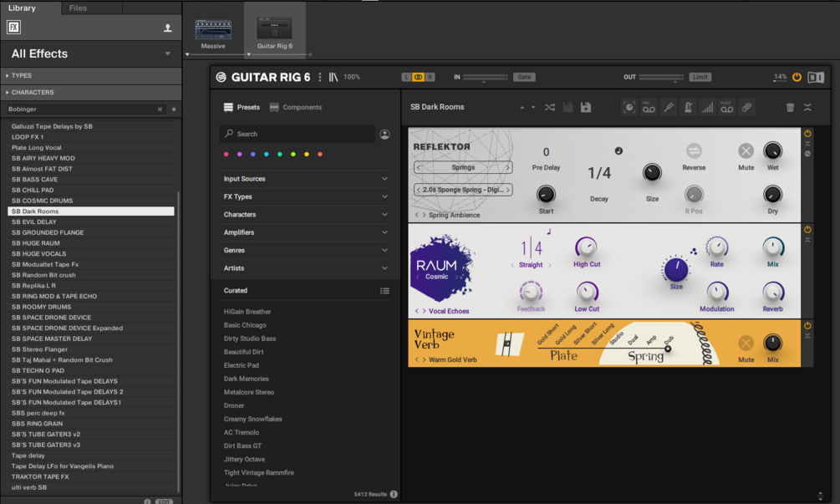The width and height of the screenshot is (840, 504).
Task: Toggle favorites star next to search field
Action: [x=174, y=109]
